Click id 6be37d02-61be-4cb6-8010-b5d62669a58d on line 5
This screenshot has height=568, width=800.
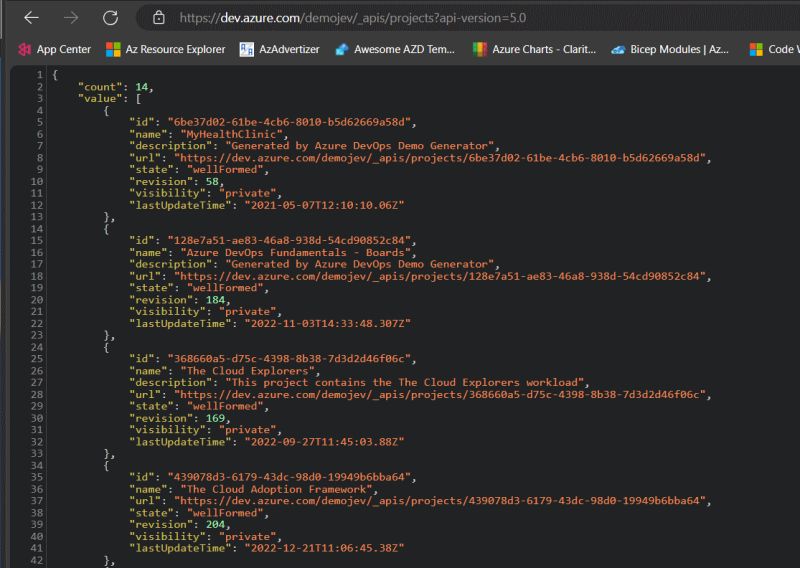[289, 122]
